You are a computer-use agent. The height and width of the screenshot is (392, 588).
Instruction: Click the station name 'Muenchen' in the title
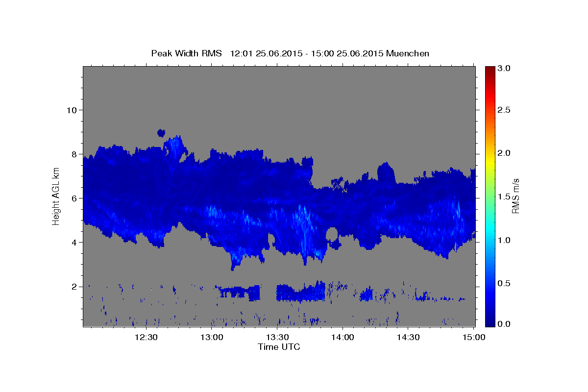[x=408, y=53]
